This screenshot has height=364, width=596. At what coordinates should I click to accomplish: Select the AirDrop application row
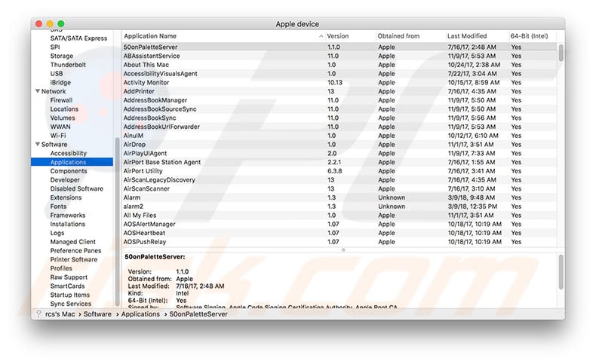coord(339,144)
